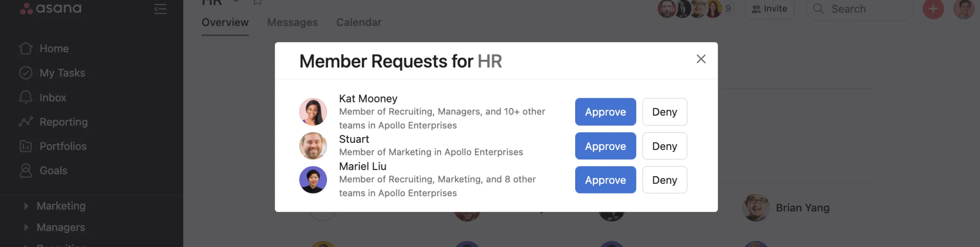980x247 pixels.
Task: Close the Member Requests dialog
Action: point(701,59)
